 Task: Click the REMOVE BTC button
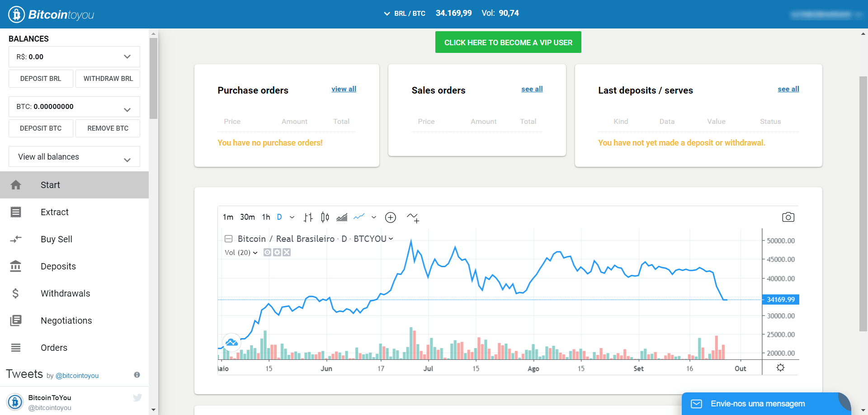tap(108, 128)
